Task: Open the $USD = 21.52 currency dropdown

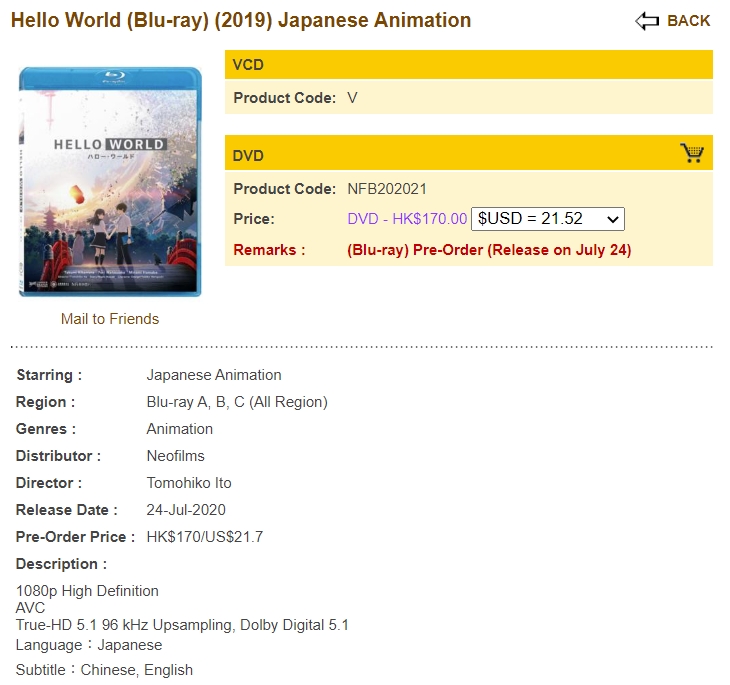Action: click(x=548, y=219)
